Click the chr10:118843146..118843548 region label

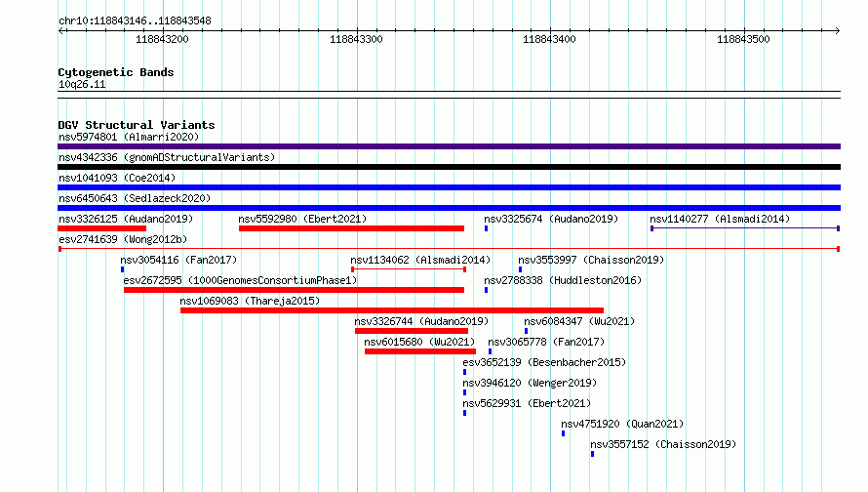(135, 21)
